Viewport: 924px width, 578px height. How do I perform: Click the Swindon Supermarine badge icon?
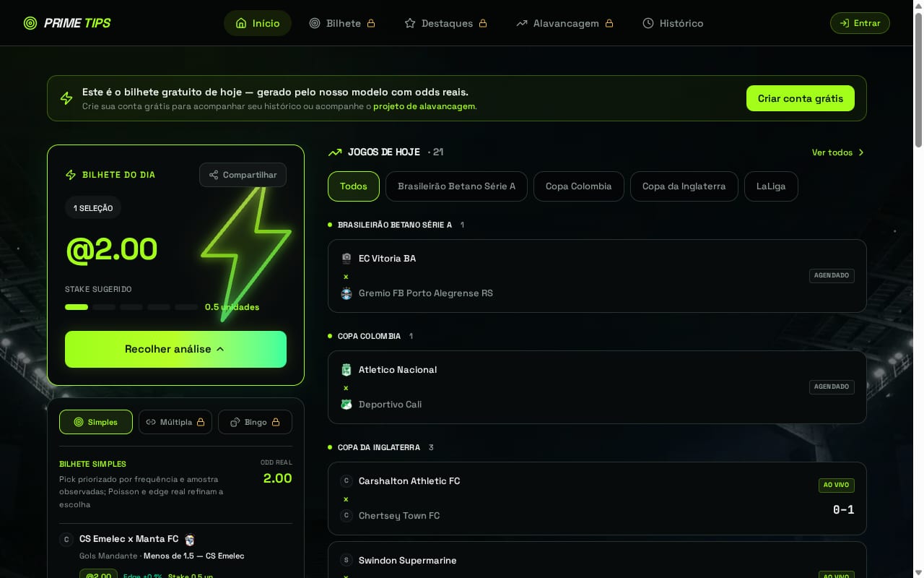click(346, 561)
